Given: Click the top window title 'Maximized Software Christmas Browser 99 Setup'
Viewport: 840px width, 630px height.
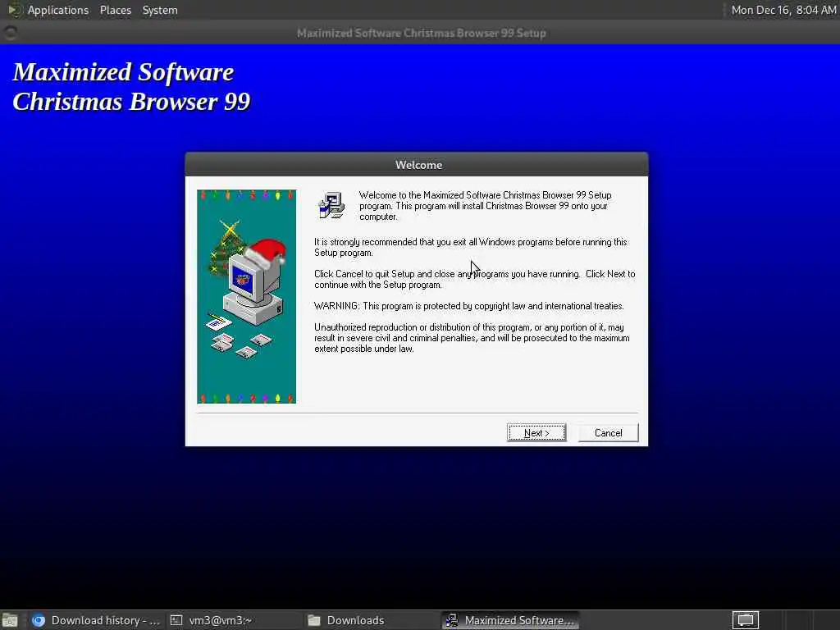Looking at the screenshot, I should coord(422,33).
